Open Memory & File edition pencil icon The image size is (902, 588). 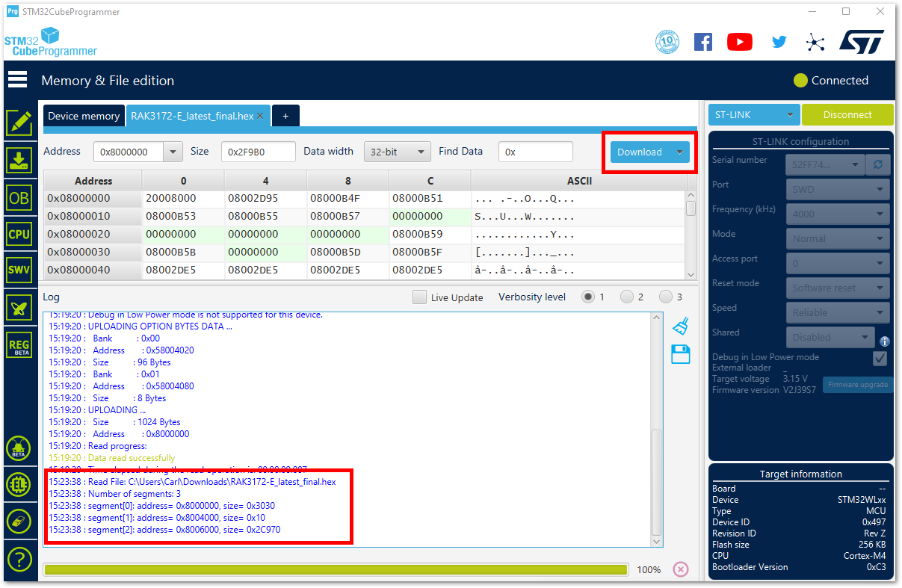19,123
